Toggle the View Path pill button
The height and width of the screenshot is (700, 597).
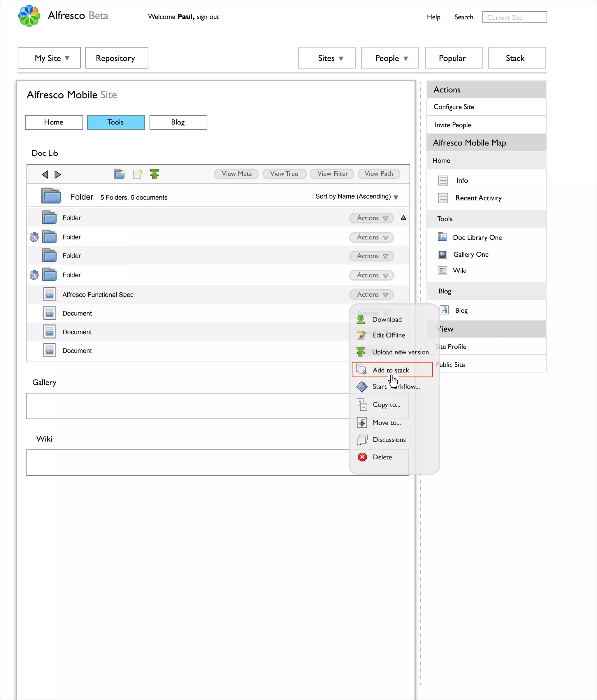tap(379, 174)
